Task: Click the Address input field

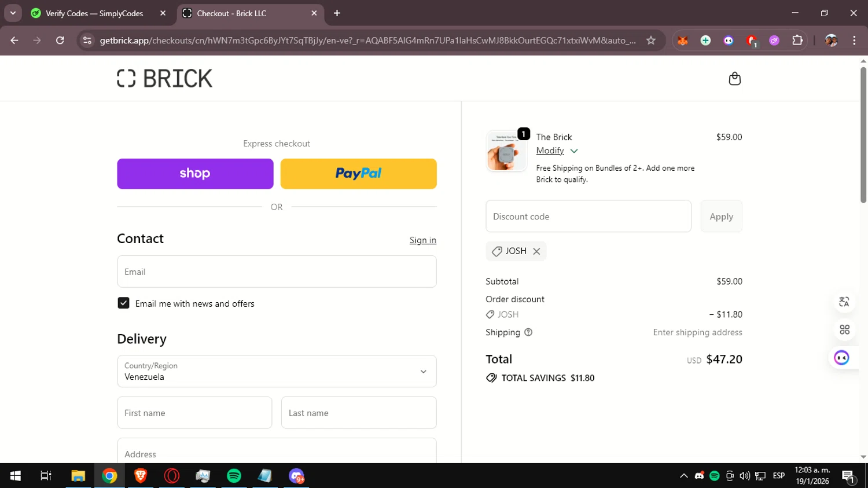Action: (277, 452)
